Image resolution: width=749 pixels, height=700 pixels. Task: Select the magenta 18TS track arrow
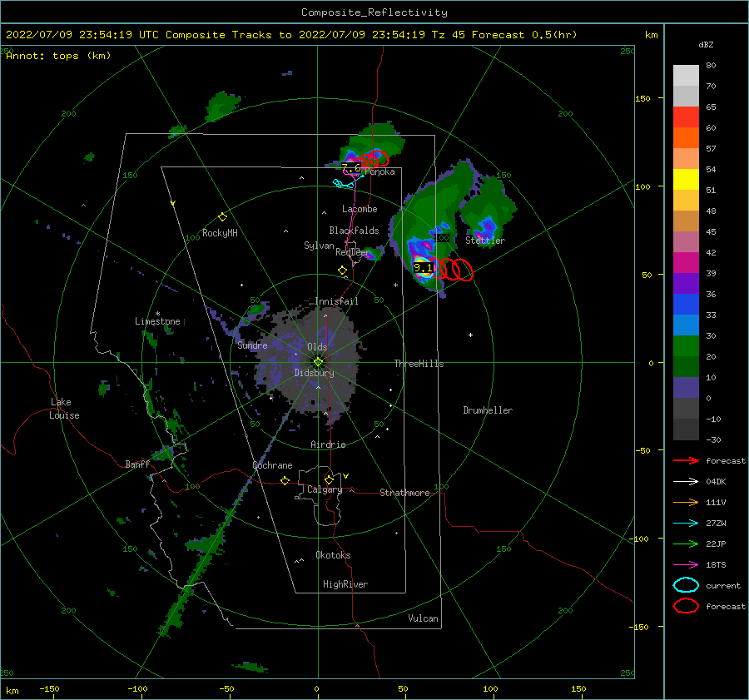click(x=686, y=565)
